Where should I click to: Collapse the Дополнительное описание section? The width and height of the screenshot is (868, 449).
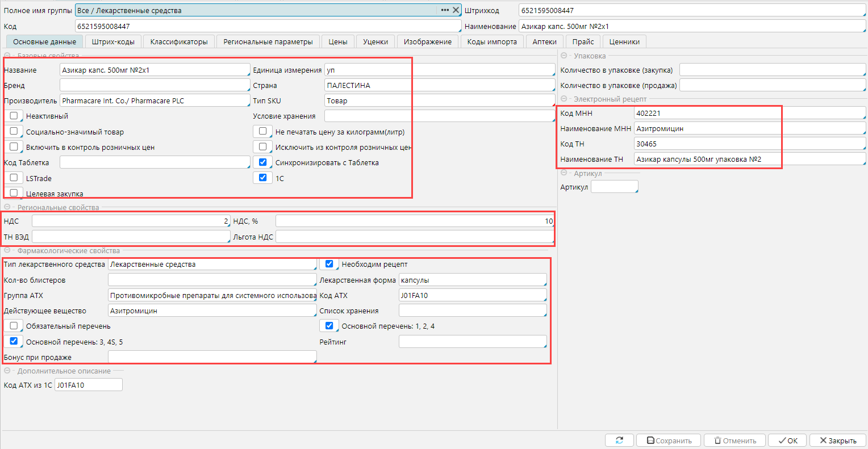pyautogui.click(x=7, y=371)
